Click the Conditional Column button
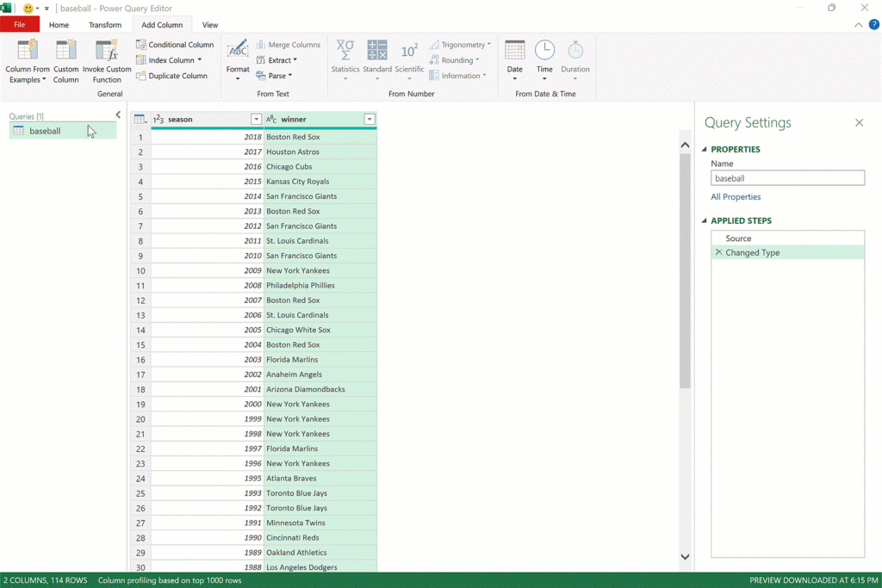This screenshot has width=882, height=588. [x=175, y=45]
